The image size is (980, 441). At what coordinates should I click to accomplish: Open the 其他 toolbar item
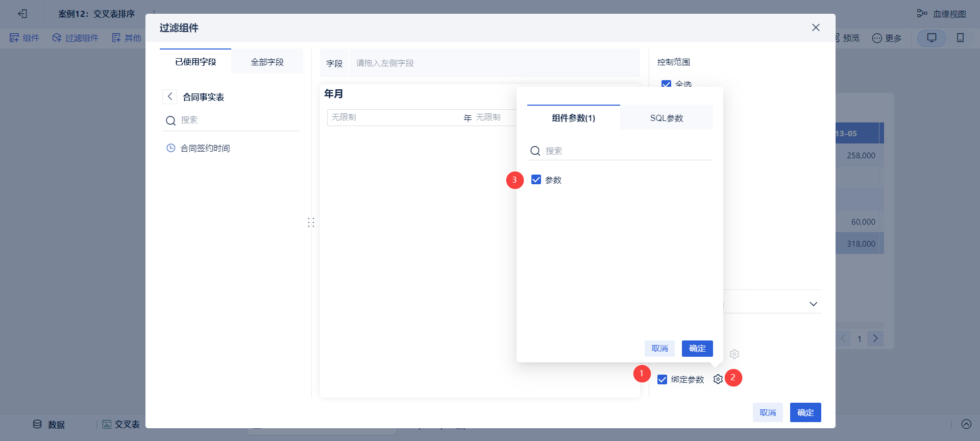(127, 38)
